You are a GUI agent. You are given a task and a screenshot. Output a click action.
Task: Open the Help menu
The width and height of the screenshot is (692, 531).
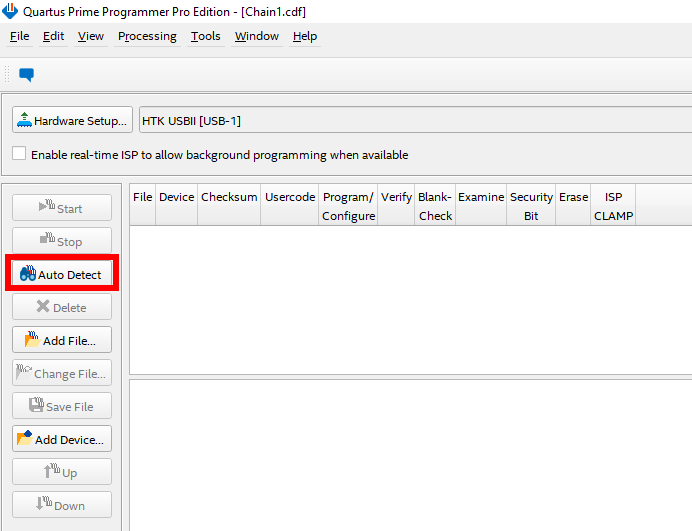click(305, 36)
